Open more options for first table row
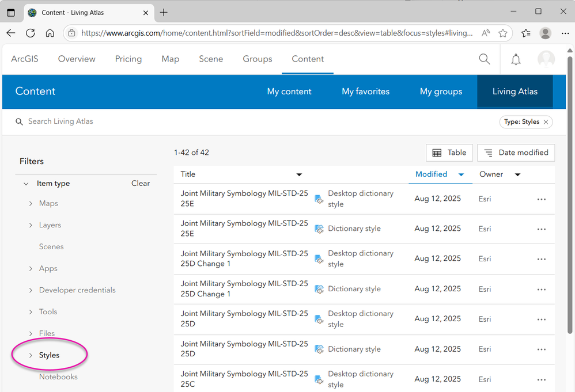Viewport: 575px width, 392px height. (x=541, y=199)
